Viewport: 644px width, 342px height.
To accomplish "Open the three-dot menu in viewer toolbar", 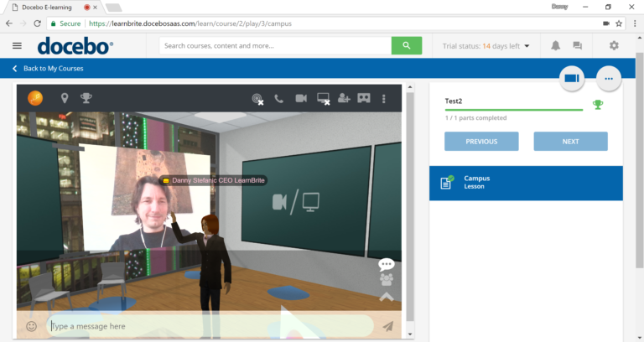I will pos(384,99).
